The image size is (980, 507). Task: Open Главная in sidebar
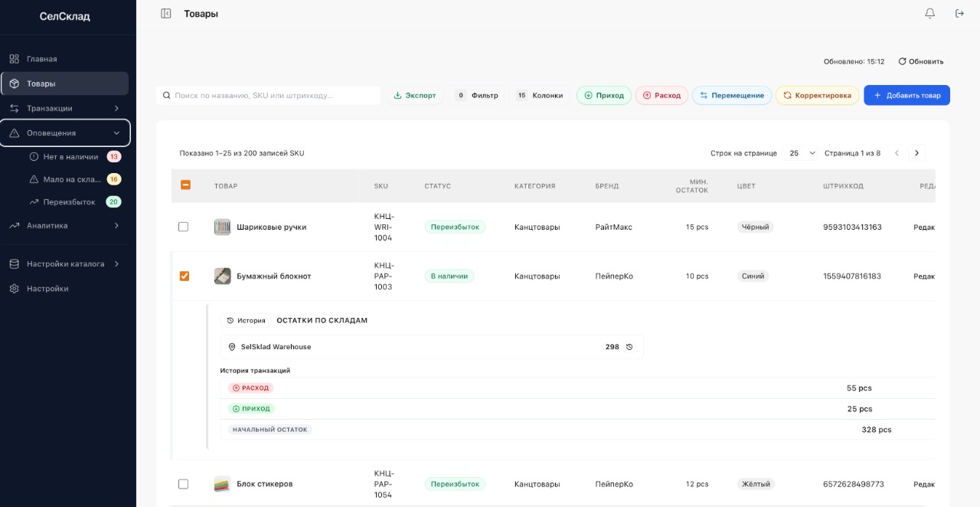tap(42, 59)
